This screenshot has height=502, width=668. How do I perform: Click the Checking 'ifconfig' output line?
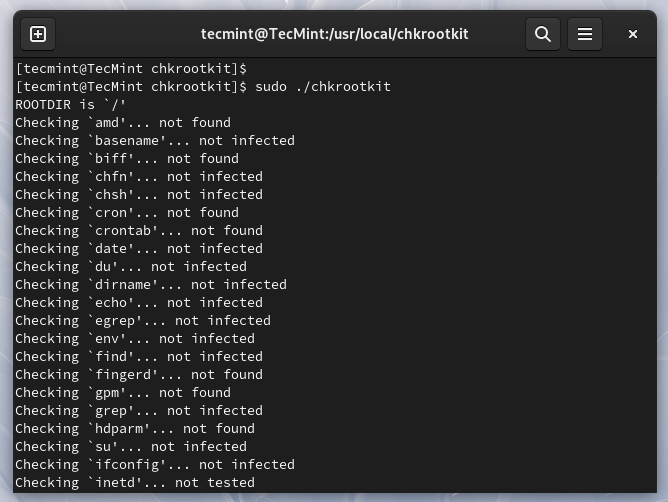(154, 465)
